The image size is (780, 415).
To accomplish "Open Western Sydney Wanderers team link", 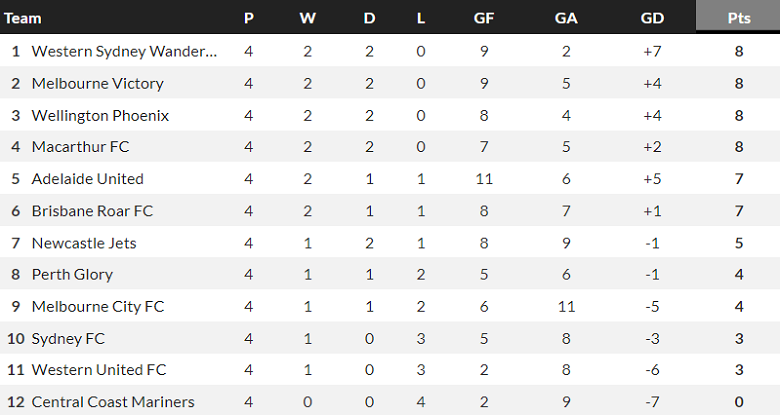I will pyautogui.click(x=125, y=51).
